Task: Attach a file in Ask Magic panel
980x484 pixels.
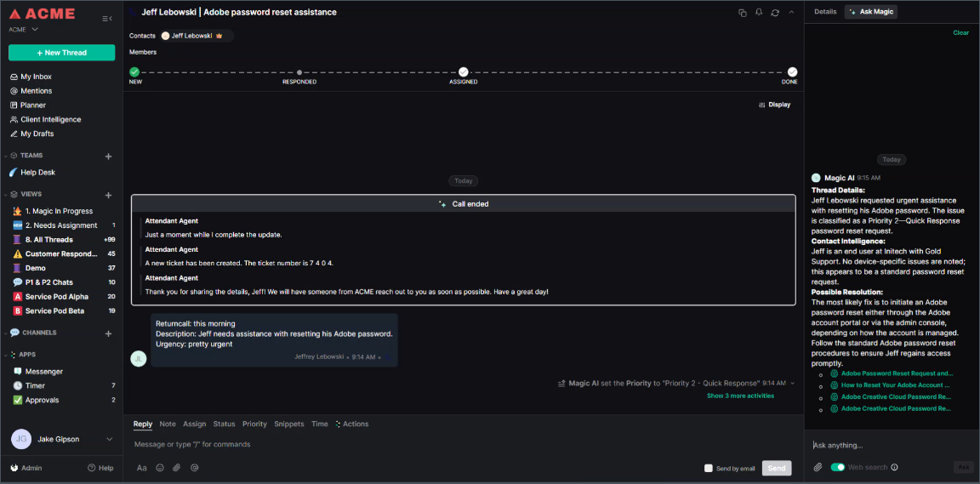Action: (818, 467)
